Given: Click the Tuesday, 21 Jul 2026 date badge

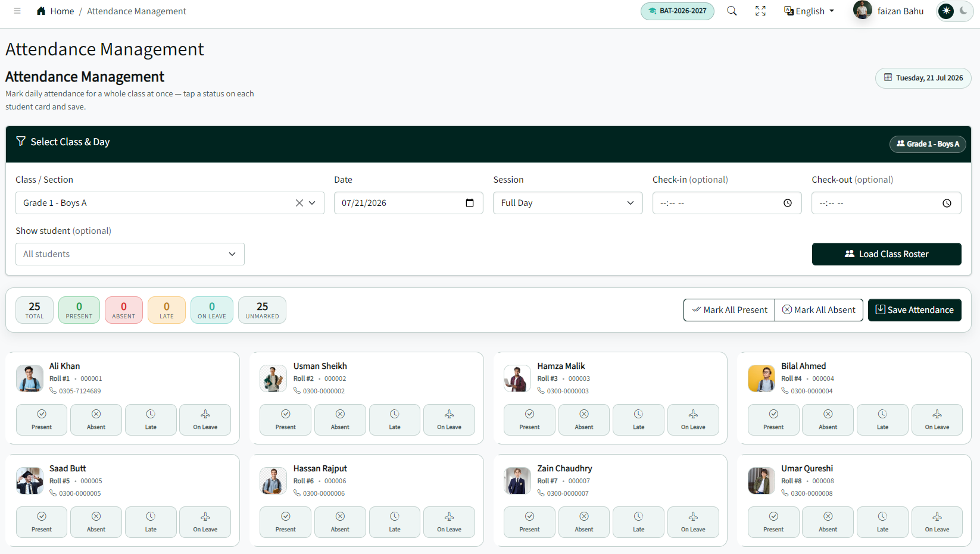Looking at the screenshot, I should (x=923, y=78).
